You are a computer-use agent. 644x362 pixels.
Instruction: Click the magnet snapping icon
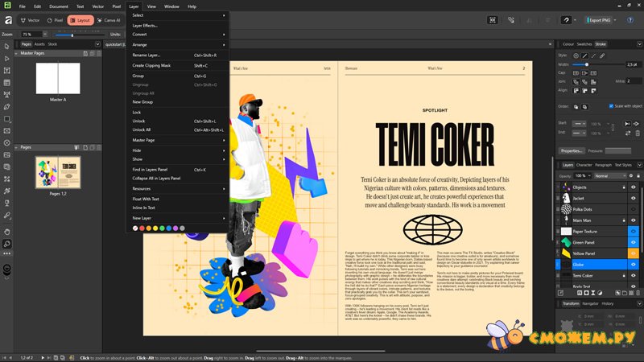(567, 20)
